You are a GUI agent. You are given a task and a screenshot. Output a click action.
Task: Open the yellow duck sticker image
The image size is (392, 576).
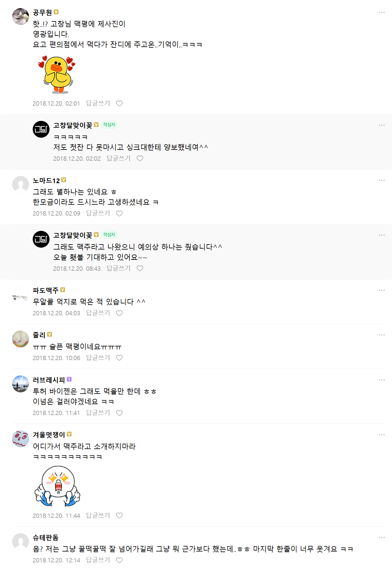(57, 75)
